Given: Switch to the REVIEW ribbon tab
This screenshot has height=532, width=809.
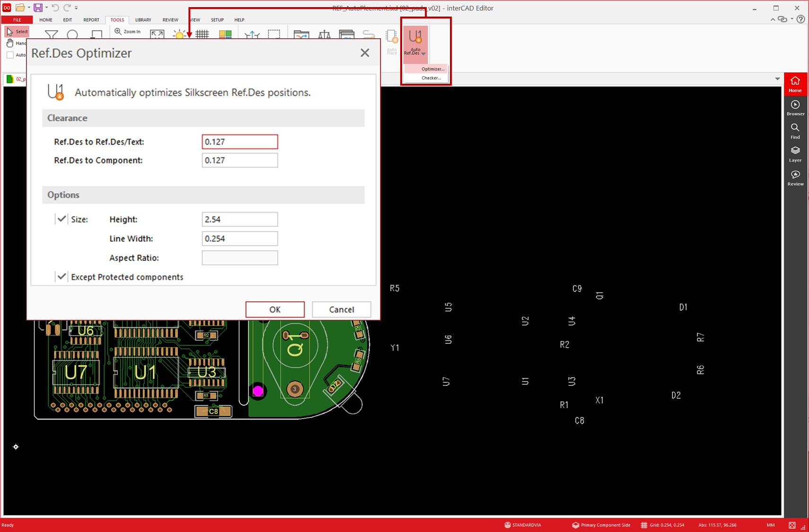Looking at the screenshot, I should coord(170,20).
